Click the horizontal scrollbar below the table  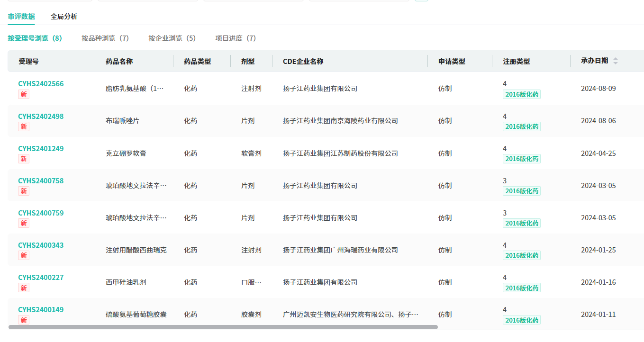pyautogui.click(x=223, y=327)
